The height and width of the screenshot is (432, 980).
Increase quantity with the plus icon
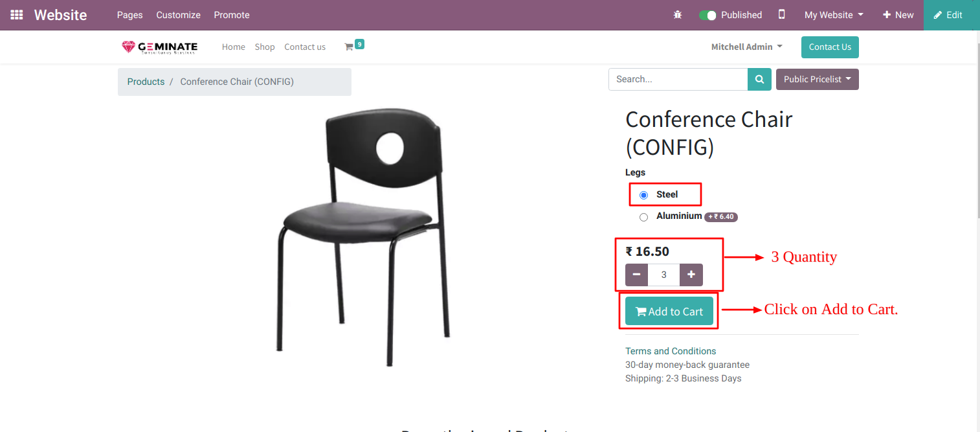(x=691, y=275)
